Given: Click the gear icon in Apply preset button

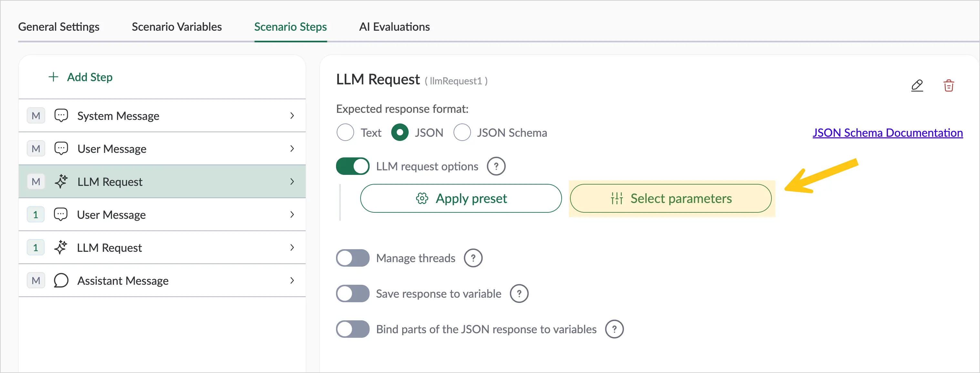Looking at the screenshot, I should [422, 198].
